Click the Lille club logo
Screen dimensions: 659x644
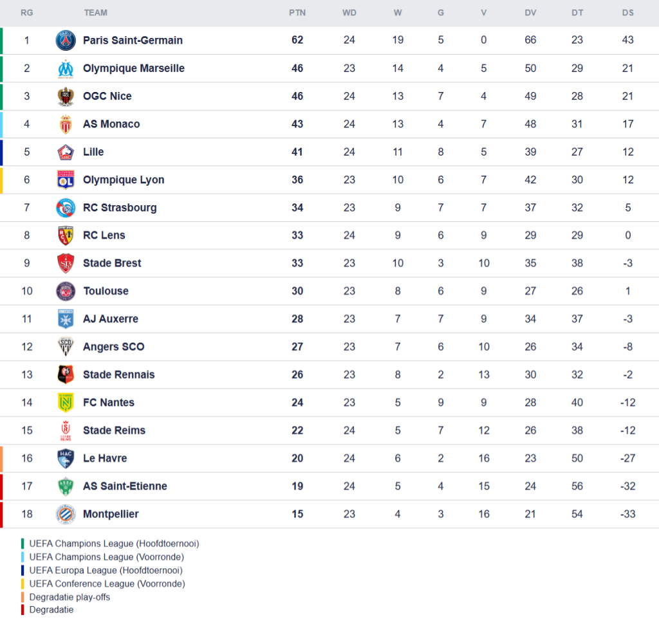pos(66,152)
